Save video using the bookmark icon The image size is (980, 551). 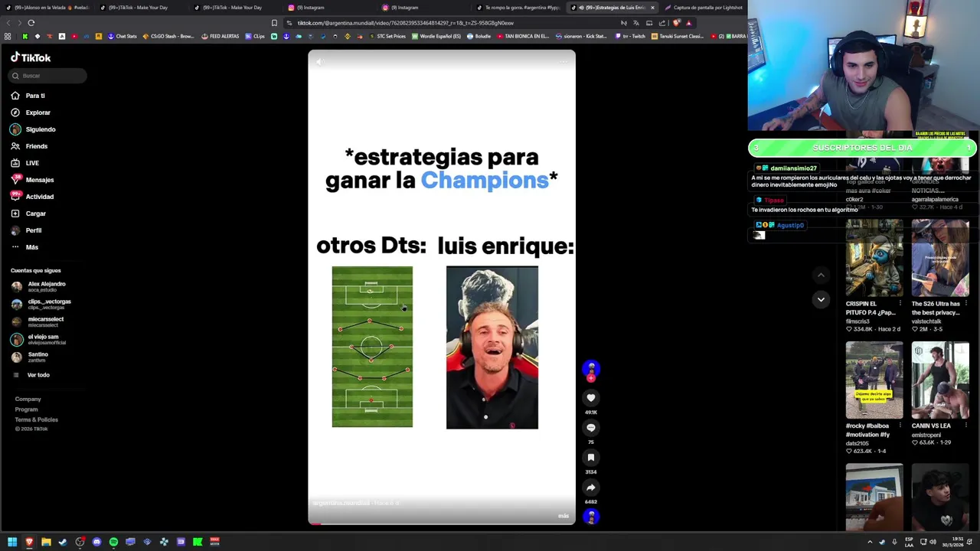pos(590,458)
